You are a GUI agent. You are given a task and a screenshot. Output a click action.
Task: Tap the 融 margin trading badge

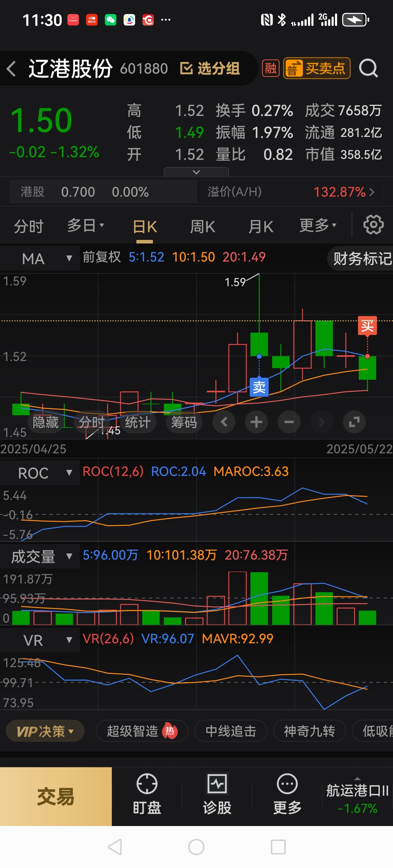click(271, 68)
